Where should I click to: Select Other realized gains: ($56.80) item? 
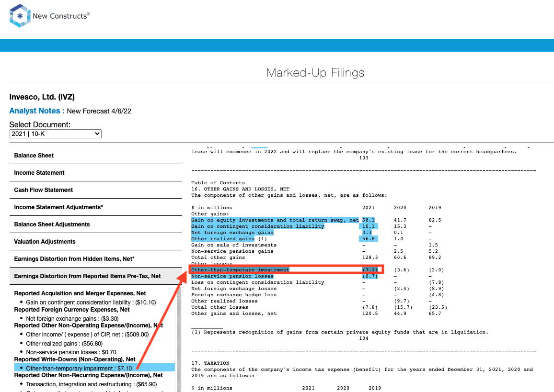[x=64, y=344]
